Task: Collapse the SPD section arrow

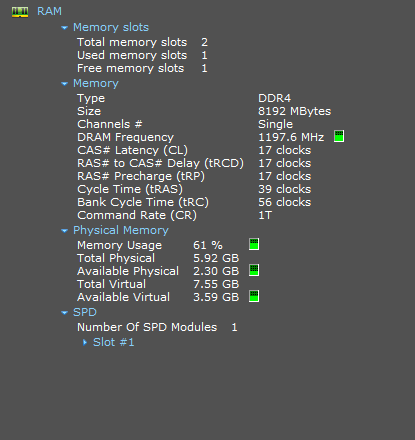Action: point(65,313)
